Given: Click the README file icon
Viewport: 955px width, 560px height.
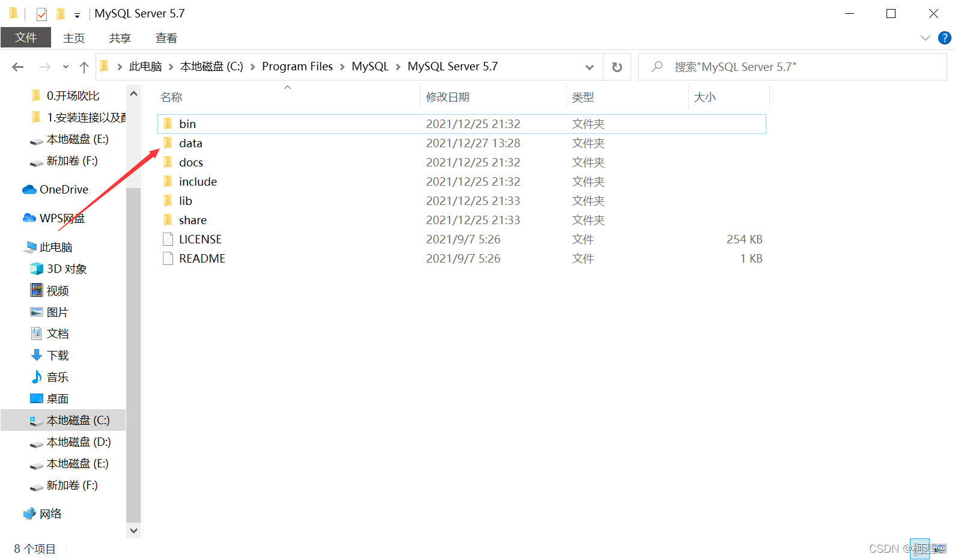Looking at the screenshot, I should [168, 258].
